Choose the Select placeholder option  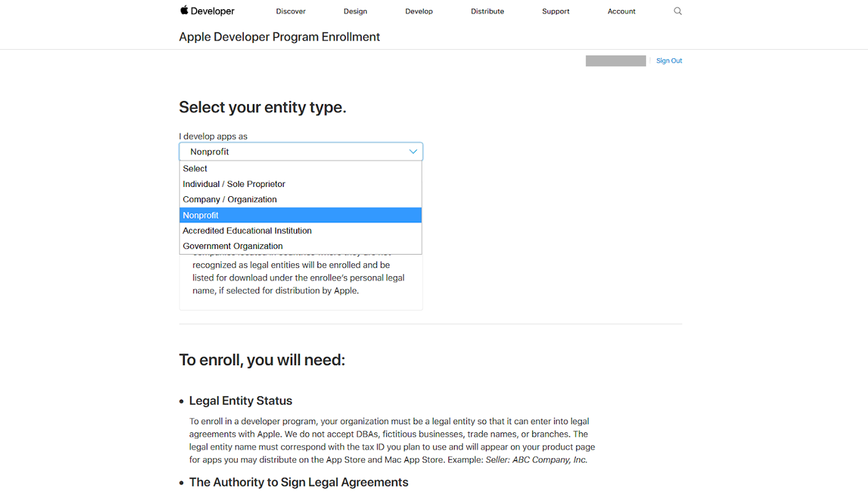301,168
